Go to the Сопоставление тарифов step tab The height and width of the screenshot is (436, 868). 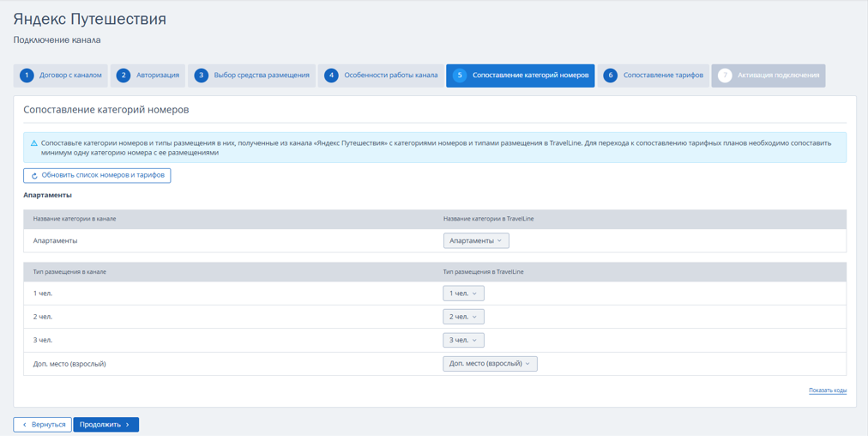point(654,76)
